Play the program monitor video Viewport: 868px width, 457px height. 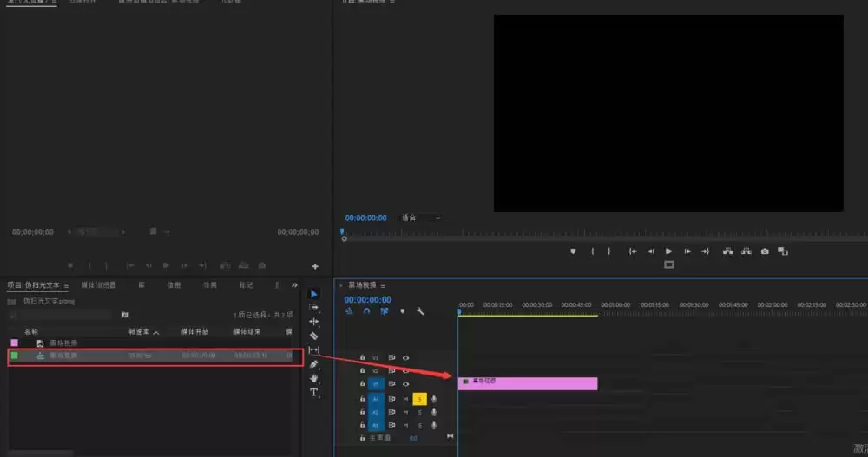669,251
